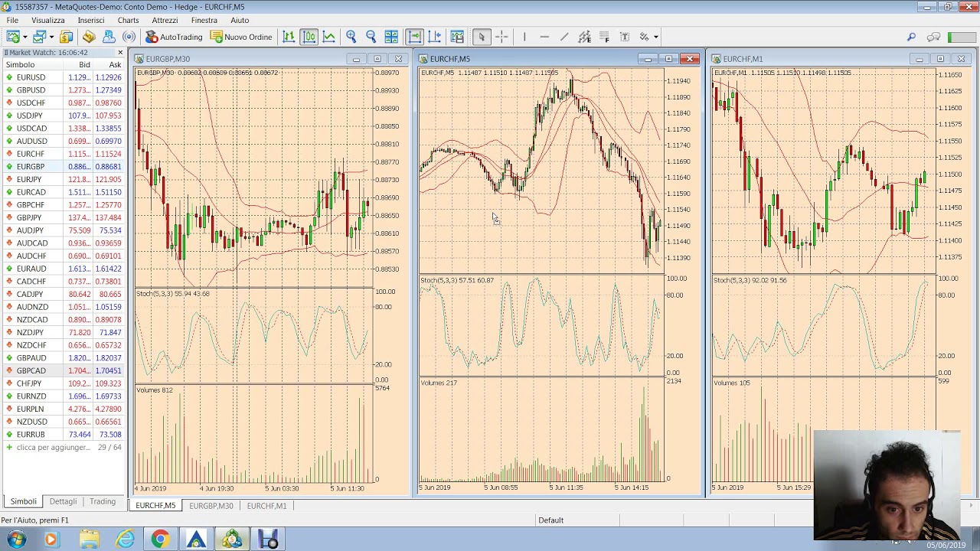
Task: Open Google Chrome from the taskbar
Action: tap(159, 540)
